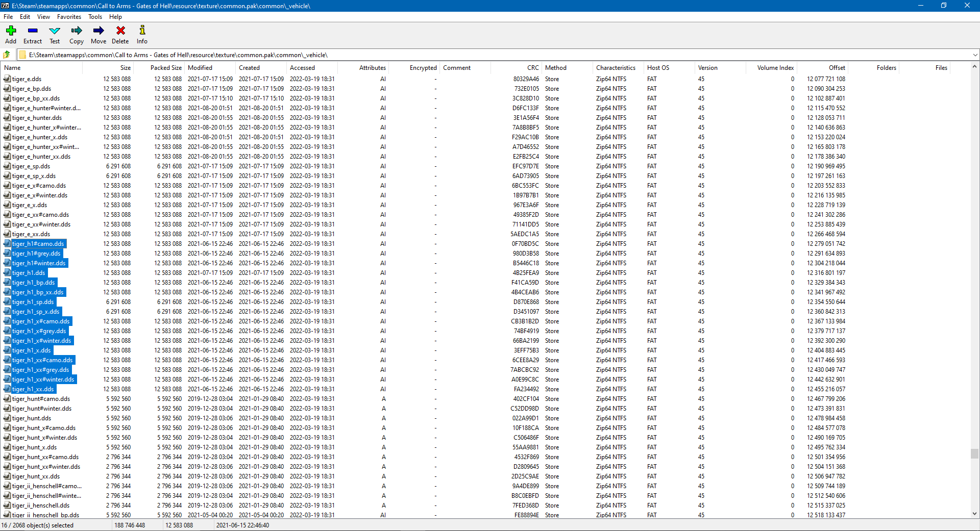The height and width of the screenshot is (531, 980).
Task: Click file icon of tiger_ii_henschell.dds
Action: 7,505
